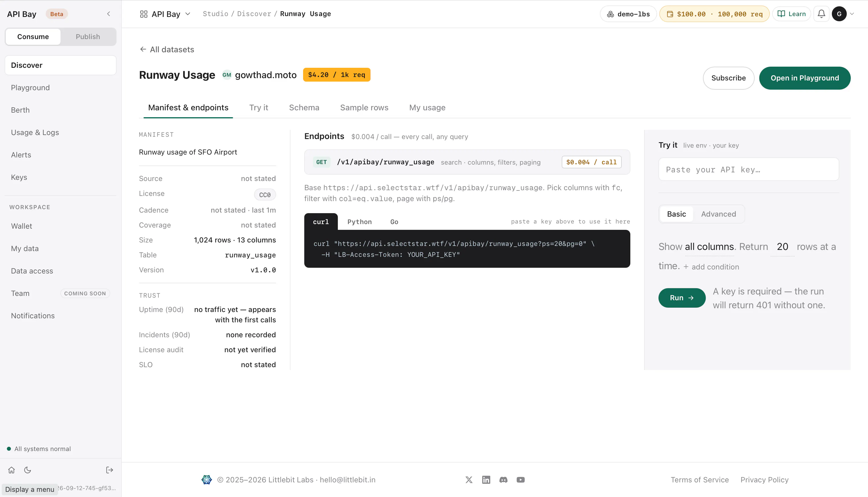Run the query
Image resolution: width=868 pixels, height=497 pixels.
pos(682,298)
